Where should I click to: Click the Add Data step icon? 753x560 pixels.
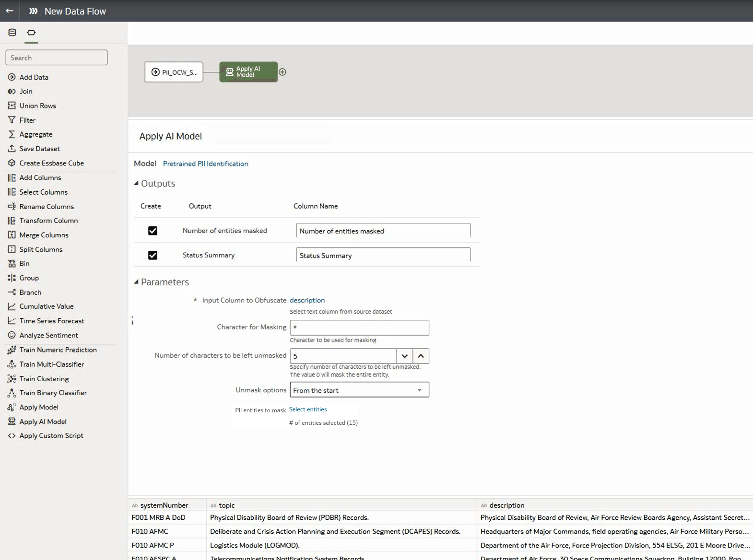point(12,77)
